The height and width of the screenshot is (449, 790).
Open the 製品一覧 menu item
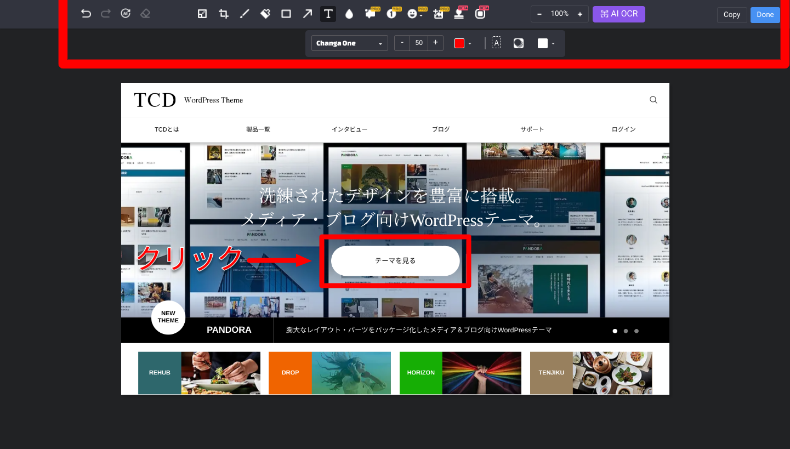pos(258,130)
